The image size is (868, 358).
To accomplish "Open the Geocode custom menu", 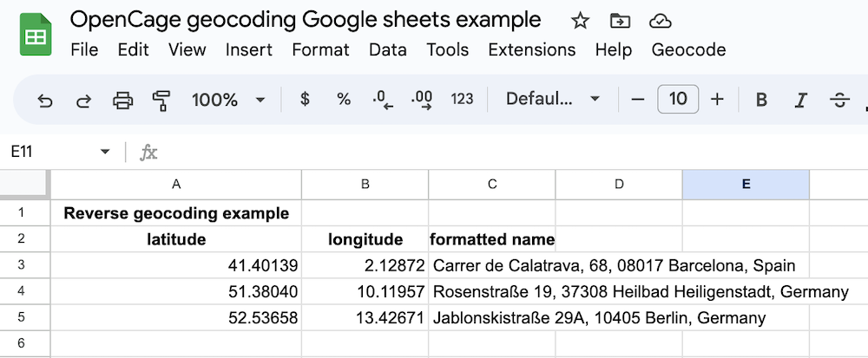I will pos(688,49).
